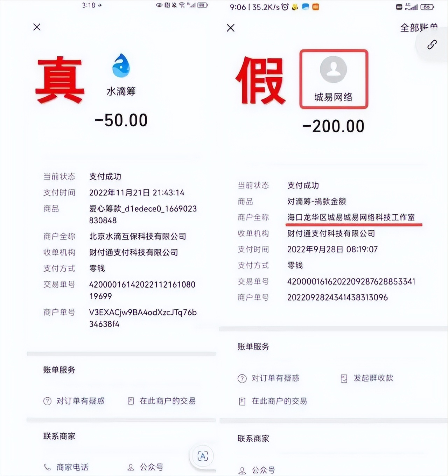Close the right payment detail screen

point(231,28)
